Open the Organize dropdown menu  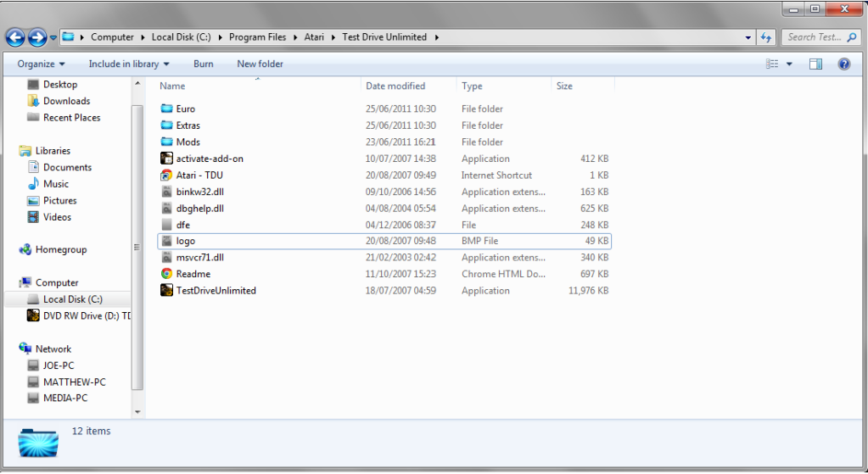coord(41,64)
